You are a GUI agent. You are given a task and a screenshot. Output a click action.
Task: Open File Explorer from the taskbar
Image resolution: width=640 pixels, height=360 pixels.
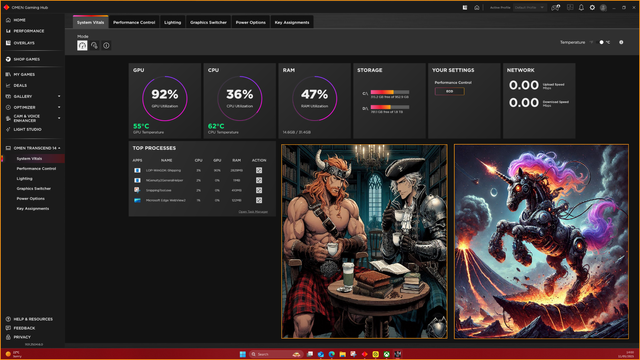coord(342,354)
